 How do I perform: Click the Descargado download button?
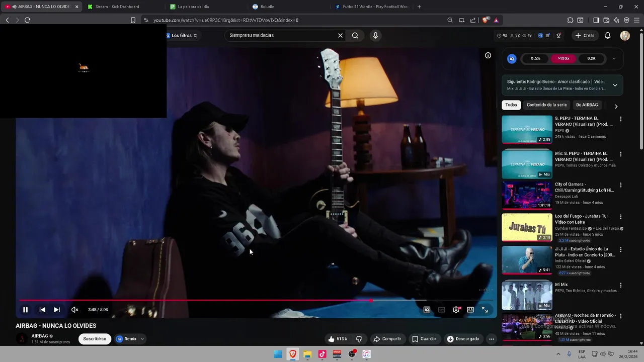(x=463, y=339)
